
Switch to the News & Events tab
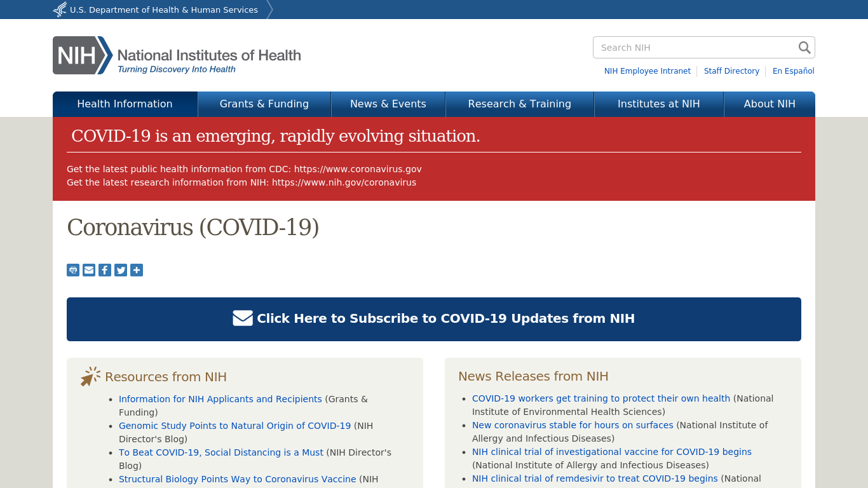388,104
